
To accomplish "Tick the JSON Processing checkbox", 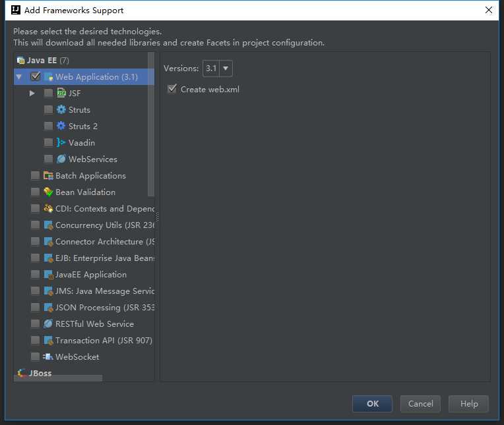I will 35,308.
